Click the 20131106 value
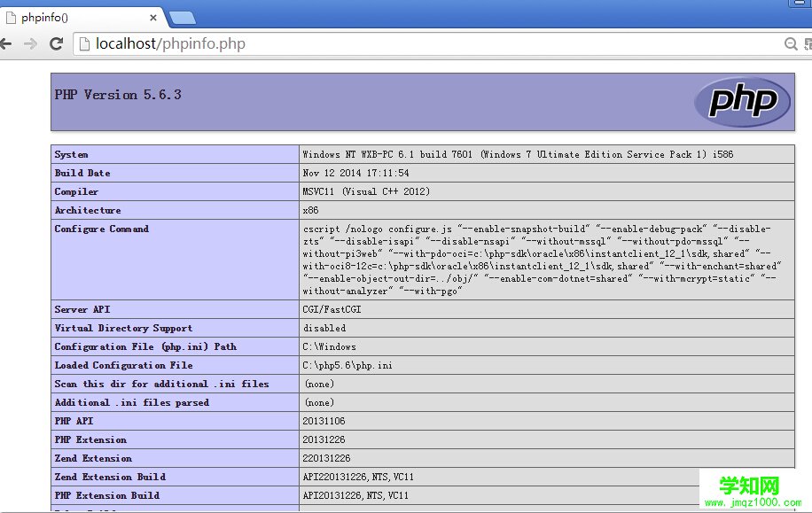812x513 pixels. click(x=324, y=422)
